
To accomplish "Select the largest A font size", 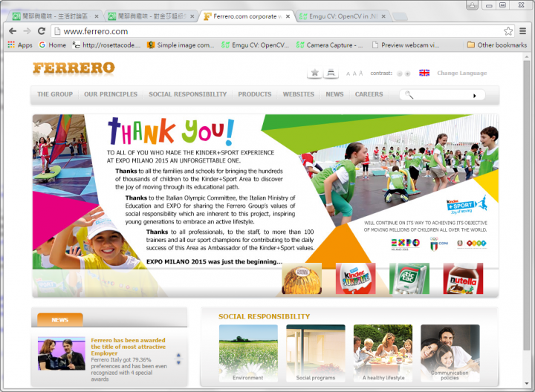I will tap(360, 73).
